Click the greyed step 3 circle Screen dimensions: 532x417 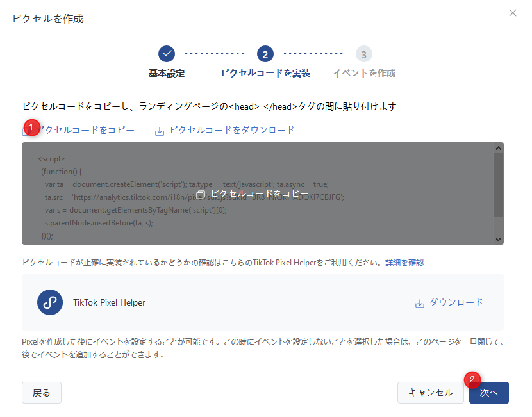pyautogui.click(x=364, y=54)
